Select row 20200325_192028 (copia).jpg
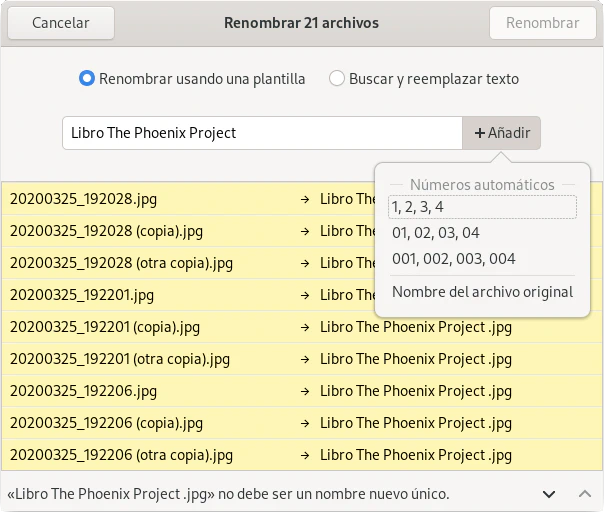This screenshot has width=604, height=512. click(x=150, y=231)
